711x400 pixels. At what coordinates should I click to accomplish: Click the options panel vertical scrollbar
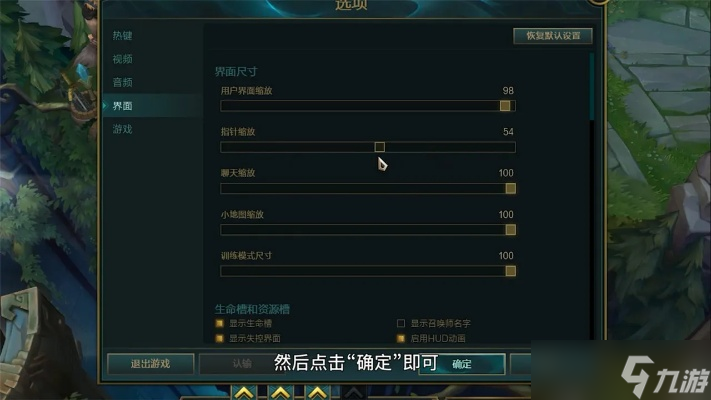click(592, 86)
